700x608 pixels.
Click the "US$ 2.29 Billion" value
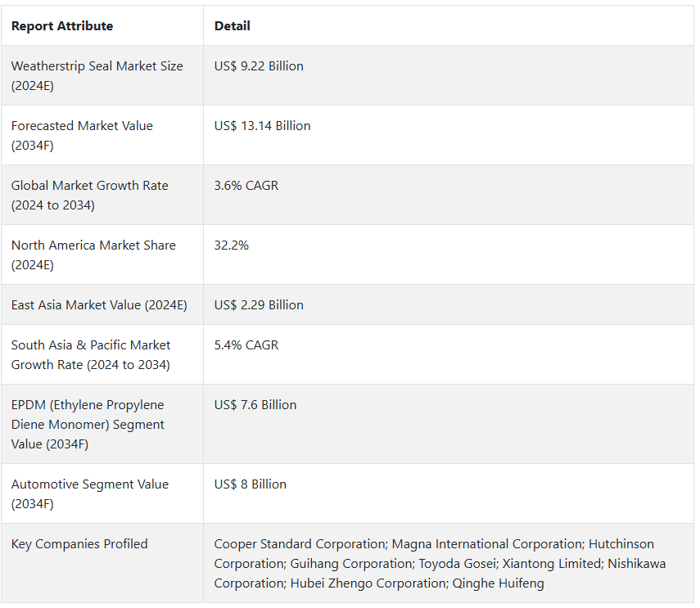(x=259, y=305)
